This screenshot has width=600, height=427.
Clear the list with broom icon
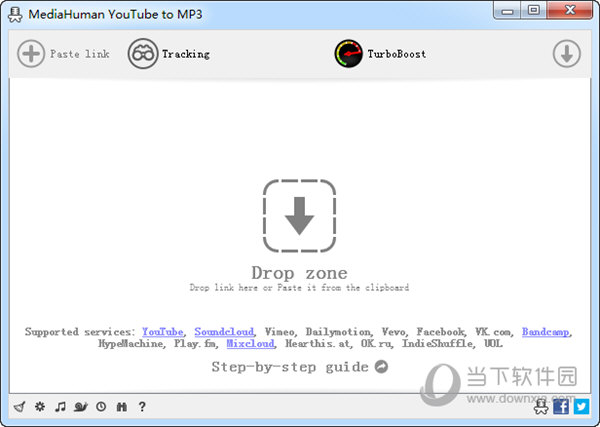(20, 406)
